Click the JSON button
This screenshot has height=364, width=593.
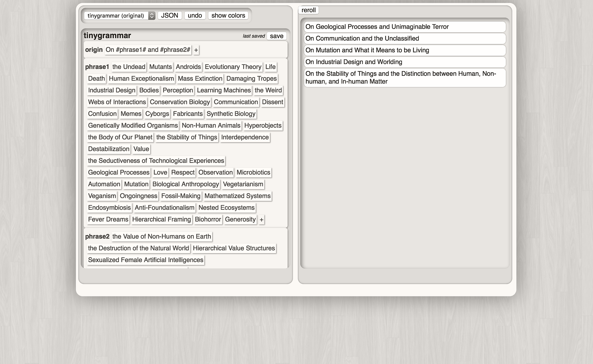click(x=170, y=15)
